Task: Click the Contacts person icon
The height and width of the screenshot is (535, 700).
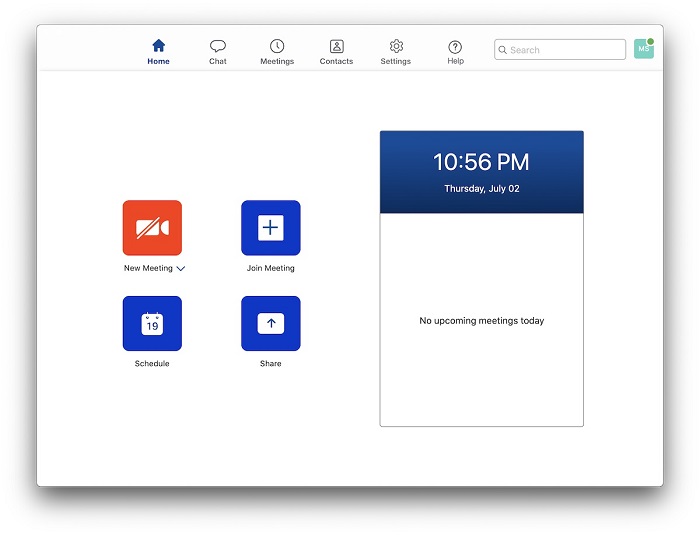Action: pos(336,46)
